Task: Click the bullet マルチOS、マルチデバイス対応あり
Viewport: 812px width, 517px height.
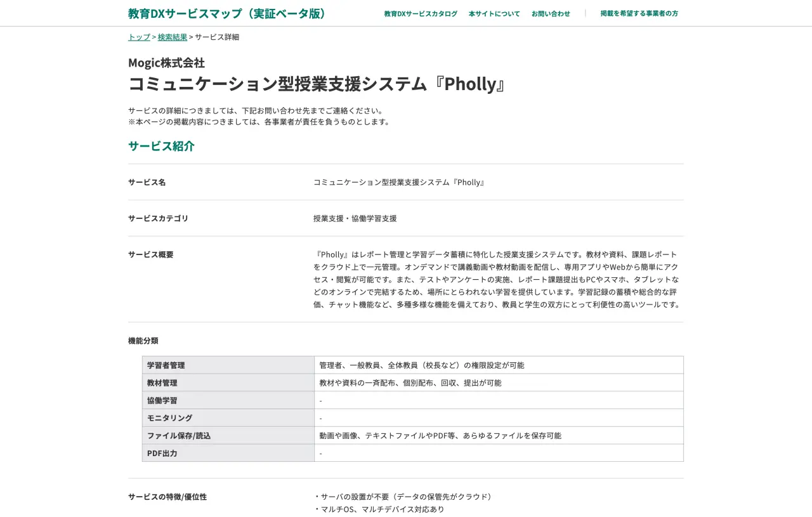Action: [379, 509]
